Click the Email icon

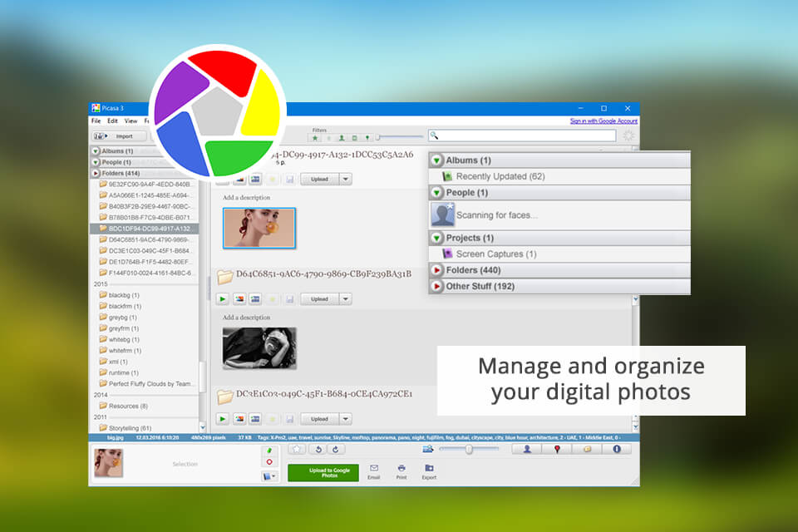pos(374,471)
